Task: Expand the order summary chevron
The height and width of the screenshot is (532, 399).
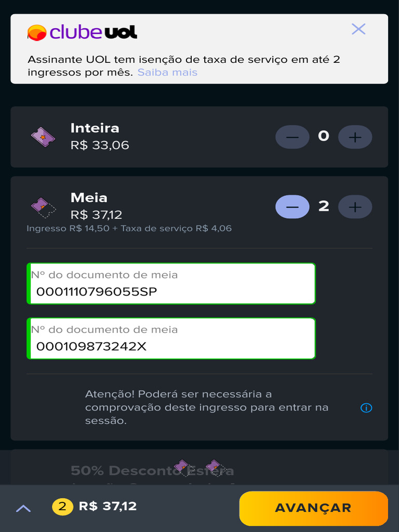Action: [x=23, y=508]
